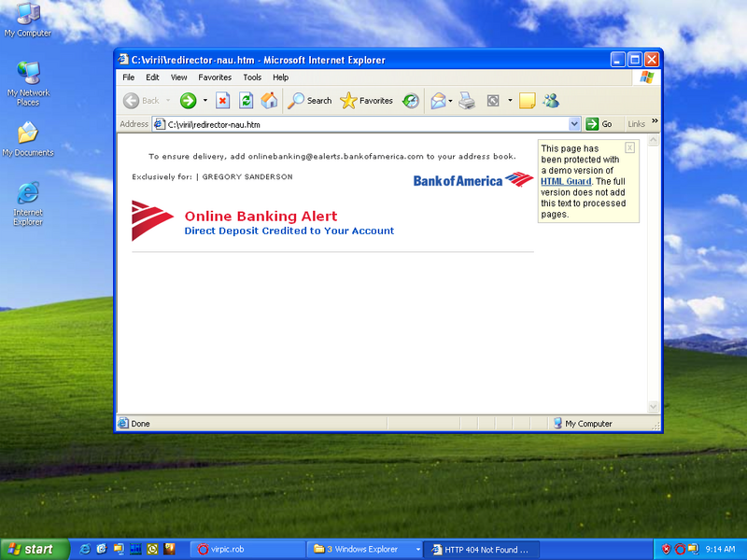The height and width of the screenshot is (560, 747).
Task: Expand the address bar dropdown list
Action: click(x=574, y=124)
